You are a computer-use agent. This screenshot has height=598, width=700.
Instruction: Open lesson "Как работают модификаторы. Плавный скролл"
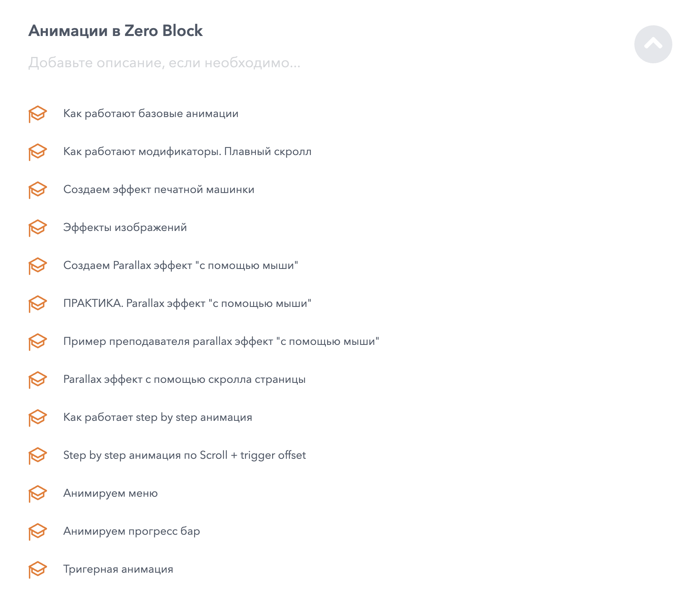pyautogui.click(x=187, y=152)
